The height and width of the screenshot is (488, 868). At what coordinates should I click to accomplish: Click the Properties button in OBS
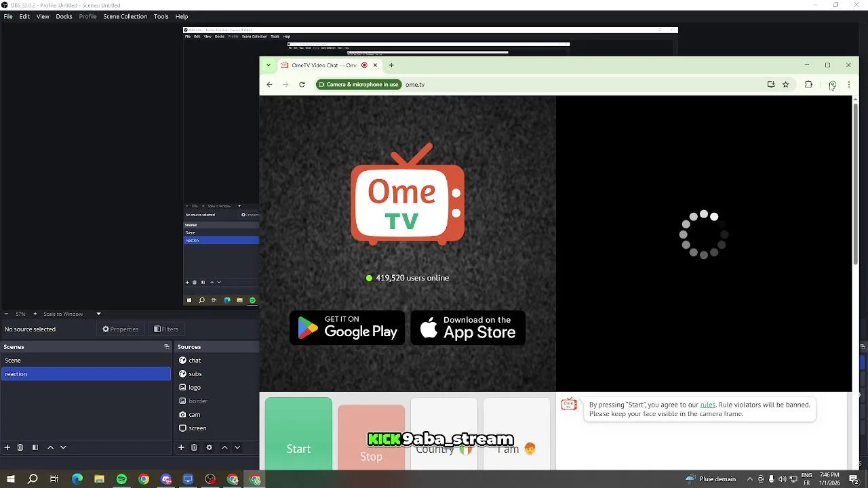121,329
